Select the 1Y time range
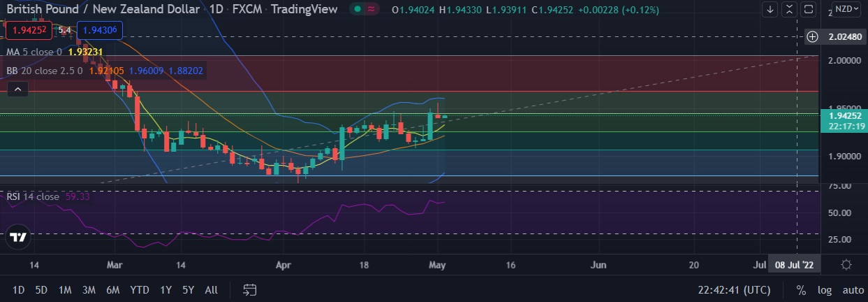The image size is (868, 302). pyautogui.click(x=166, y=289)
